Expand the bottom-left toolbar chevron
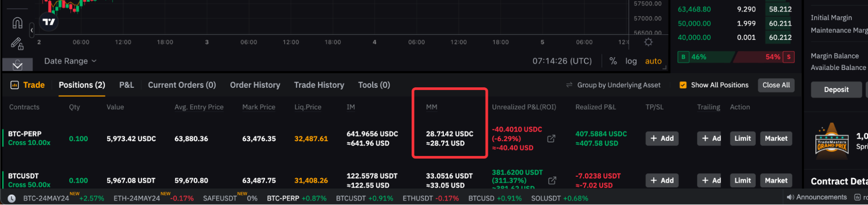The image size is (868, 205). pos(17,65)
